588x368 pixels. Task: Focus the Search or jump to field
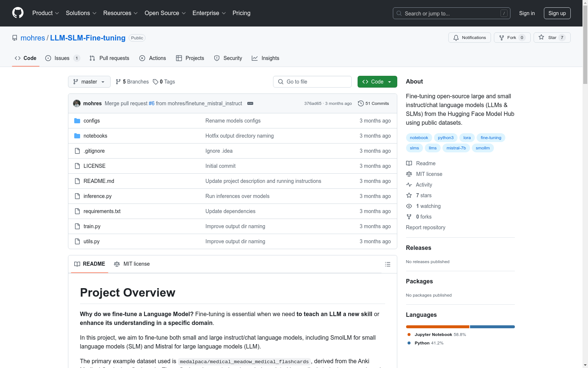click(452, 13)
